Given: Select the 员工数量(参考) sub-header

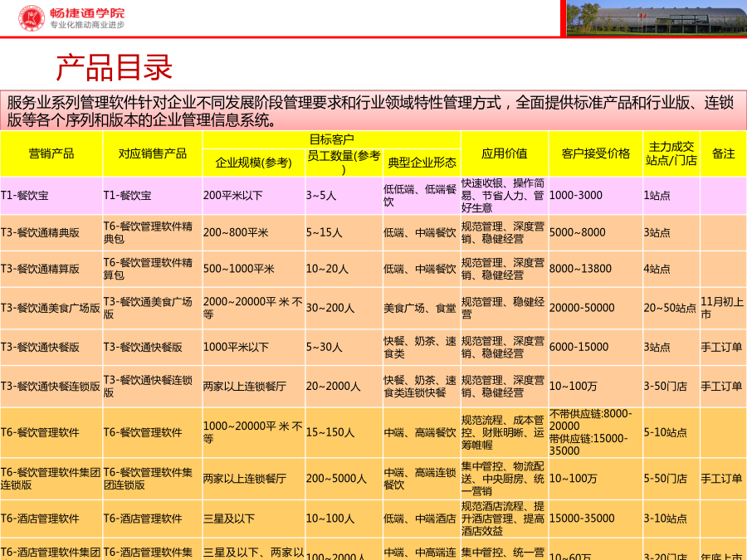Looking at the screenshot, I should pos(344,163).
